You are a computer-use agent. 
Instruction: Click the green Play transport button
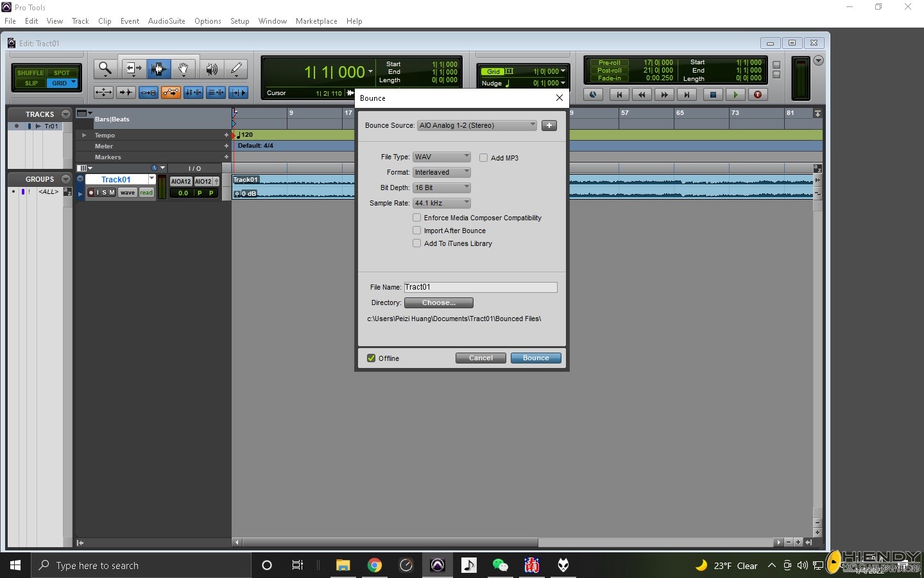[735, 94]
